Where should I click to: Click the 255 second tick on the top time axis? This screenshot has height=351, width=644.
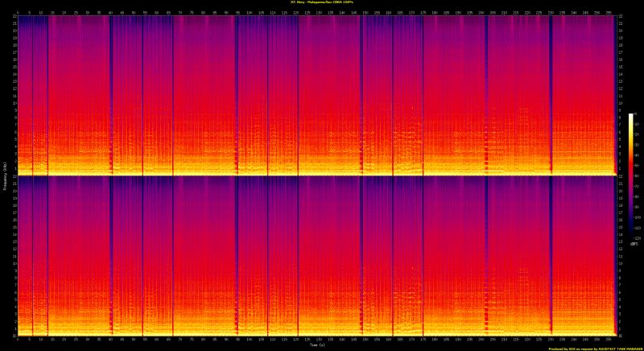[609, 12]
